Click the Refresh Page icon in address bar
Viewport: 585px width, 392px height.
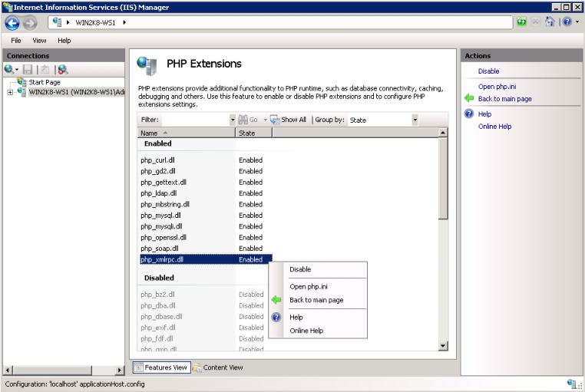coord(522,22)
